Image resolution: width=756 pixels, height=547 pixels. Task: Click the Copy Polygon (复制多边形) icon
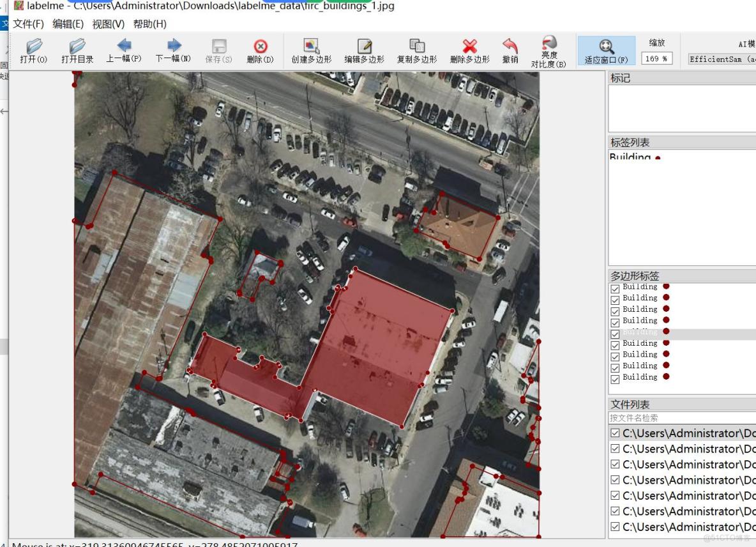click(416, 46)
